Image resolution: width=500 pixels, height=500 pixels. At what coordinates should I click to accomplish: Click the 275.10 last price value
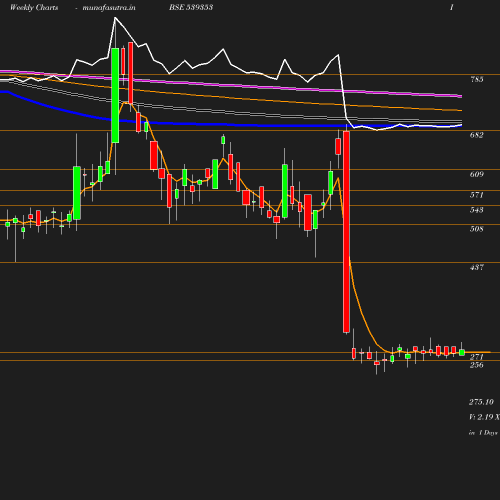(x=481, y=402)
